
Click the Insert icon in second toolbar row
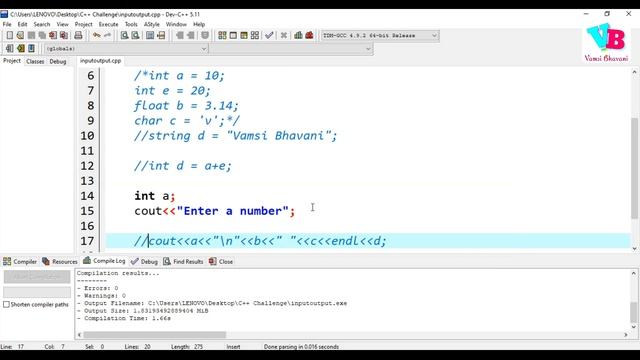click(9, 49)
